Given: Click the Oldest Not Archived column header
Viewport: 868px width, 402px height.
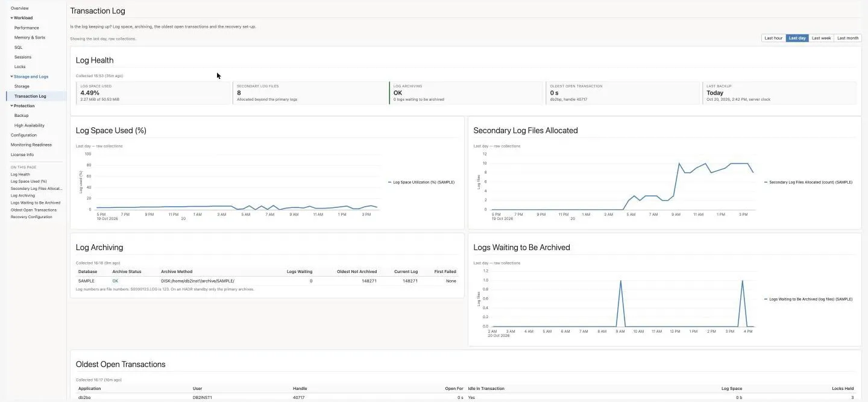Looking at the screenshot, I should click(357, 272).
